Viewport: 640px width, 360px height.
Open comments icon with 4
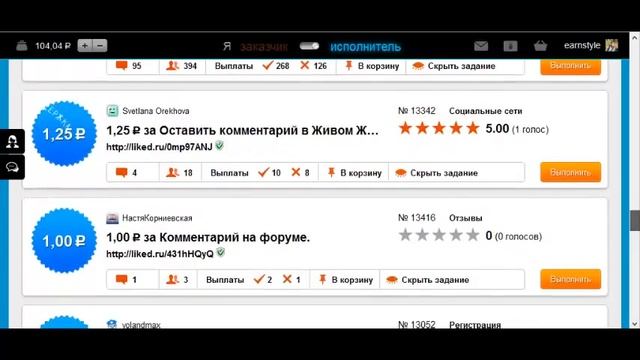click(x=122, y=173)
